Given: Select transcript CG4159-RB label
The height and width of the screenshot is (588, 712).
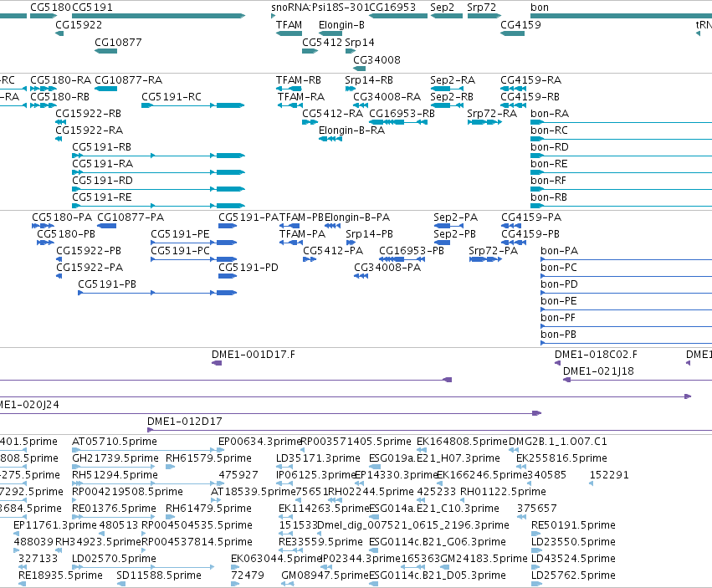Looking at the screenshot, I should 530,97.
